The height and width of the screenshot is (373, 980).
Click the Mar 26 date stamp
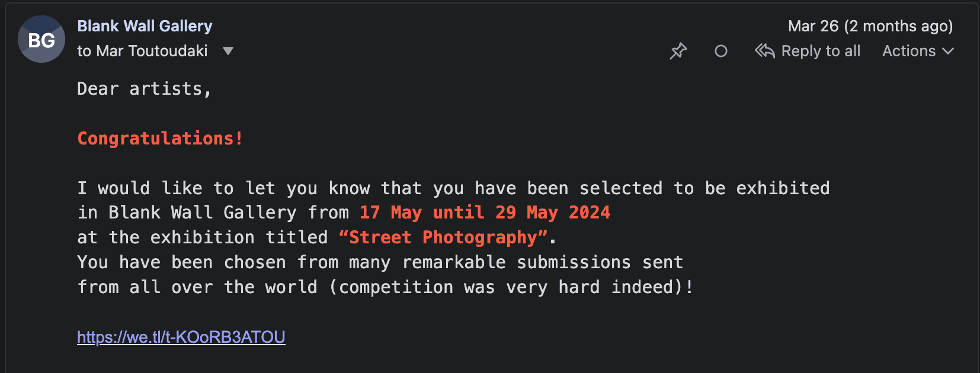870,26
